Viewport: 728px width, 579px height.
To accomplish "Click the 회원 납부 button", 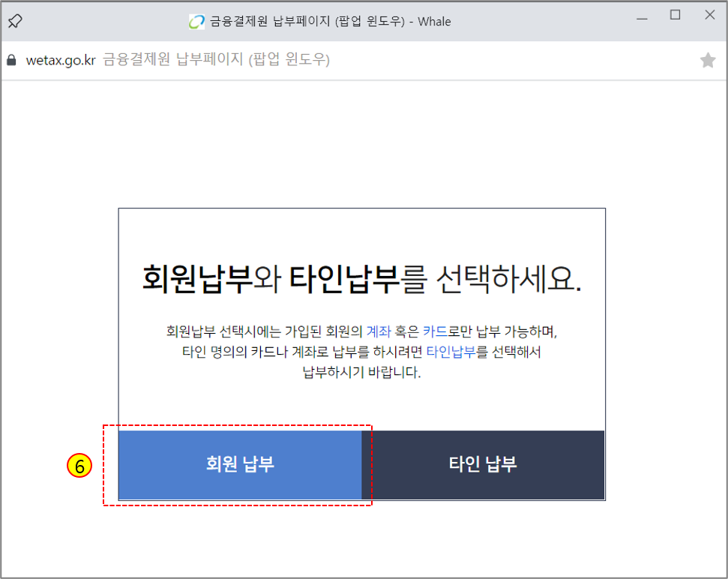I will [240, 465].
